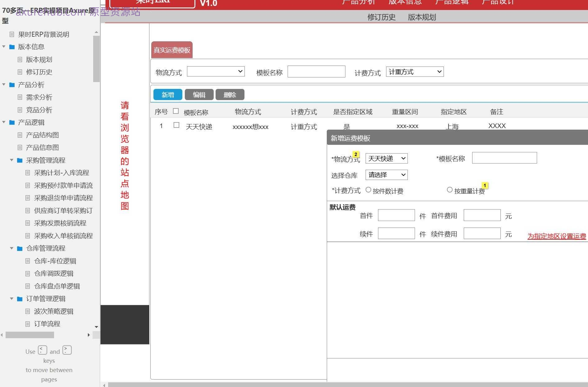Click page icon beside 果时ERP背景说明
Screen dimensions: 588x387
point(12,34)
